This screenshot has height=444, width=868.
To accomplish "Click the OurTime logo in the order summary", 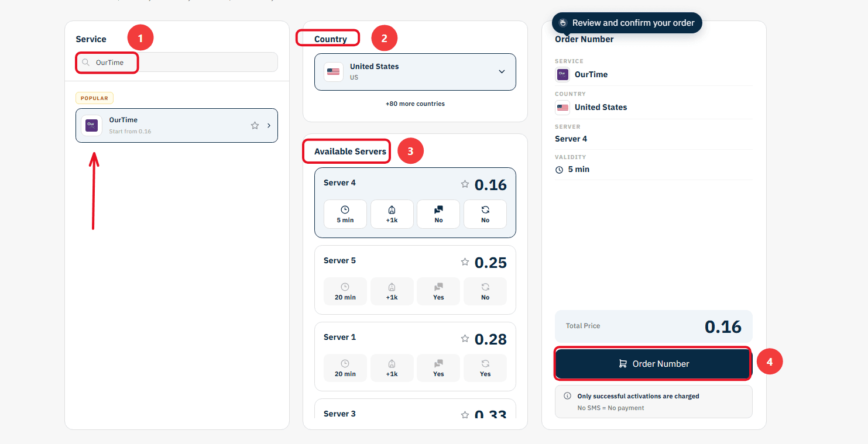I will pos(562,74).
